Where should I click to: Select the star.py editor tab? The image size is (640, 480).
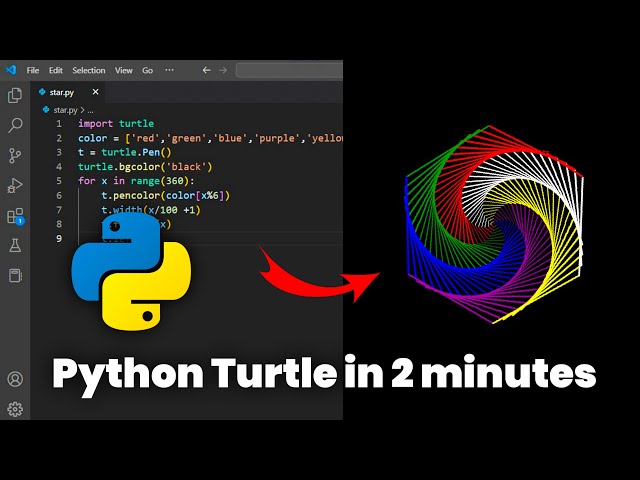tap(68, 92)
